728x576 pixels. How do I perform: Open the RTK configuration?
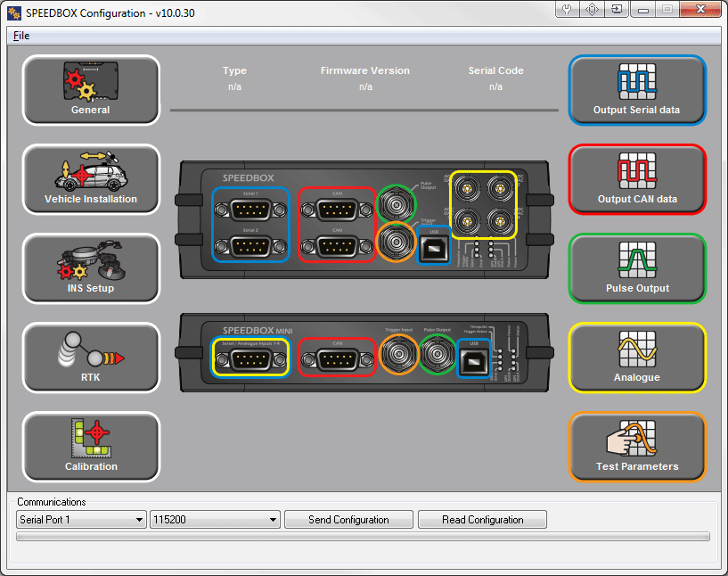pos(91,358)
